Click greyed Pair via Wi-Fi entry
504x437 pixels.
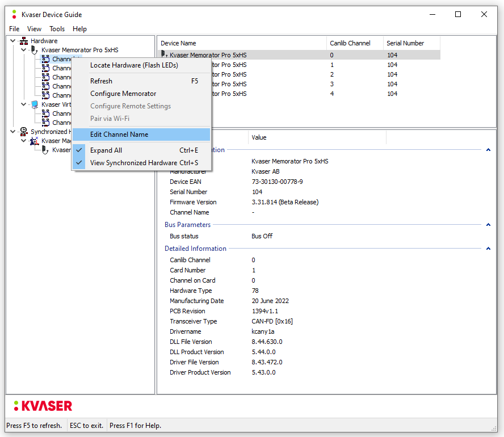coord(141,119)
